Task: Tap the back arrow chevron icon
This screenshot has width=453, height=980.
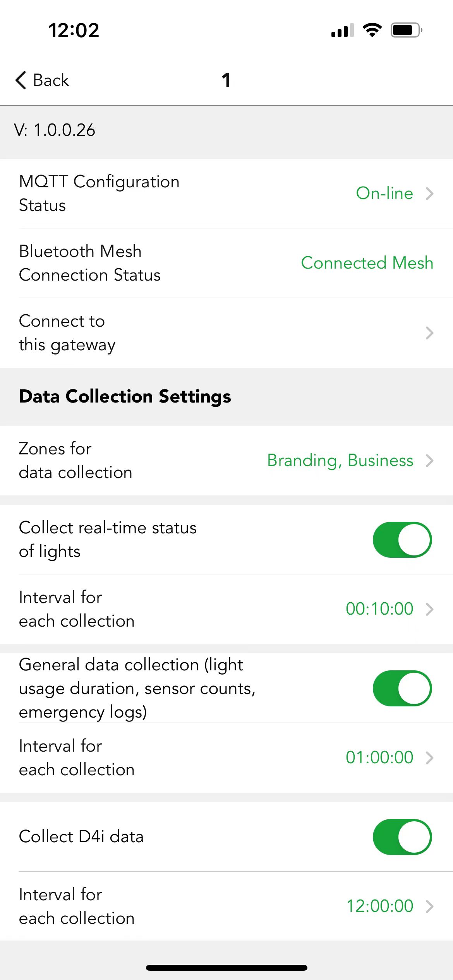Action: 21,80
